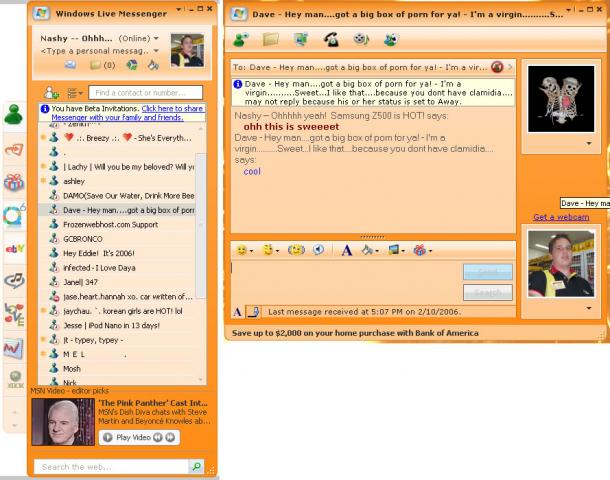Viewport: 610px width, 480px height.
Task: Click the web search magnifier button
Action: (196, 466)
